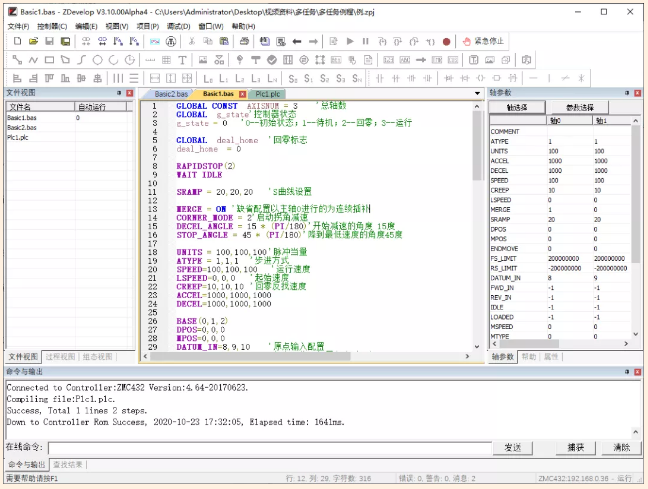Click the distribute horizontal lines icon
Image resolution: width=648 pixels, height=489 pixels.
coord(134,78)
